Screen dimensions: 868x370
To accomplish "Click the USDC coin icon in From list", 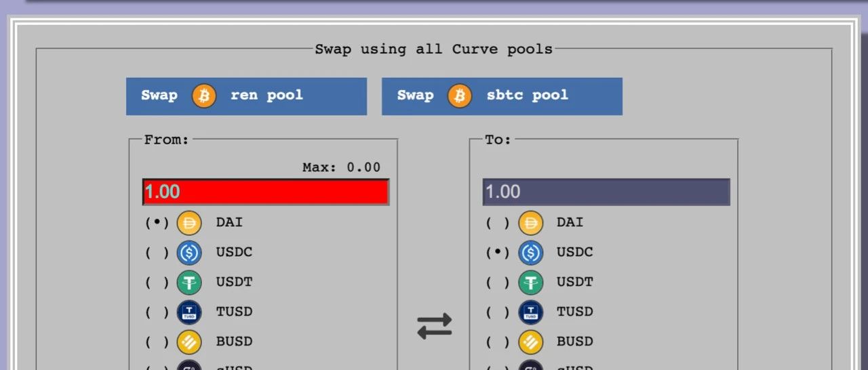I will 189,253.
